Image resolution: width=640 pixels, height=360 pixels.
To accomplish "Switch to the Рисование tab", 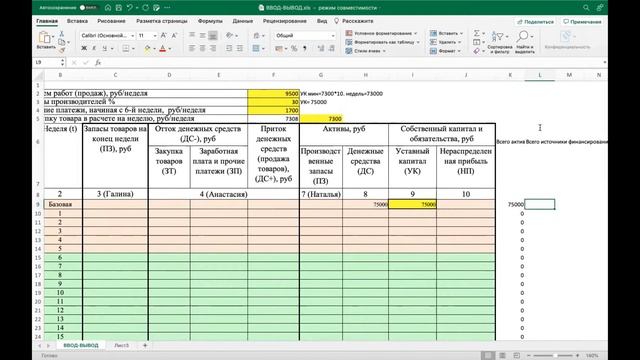I will point(111,21).
